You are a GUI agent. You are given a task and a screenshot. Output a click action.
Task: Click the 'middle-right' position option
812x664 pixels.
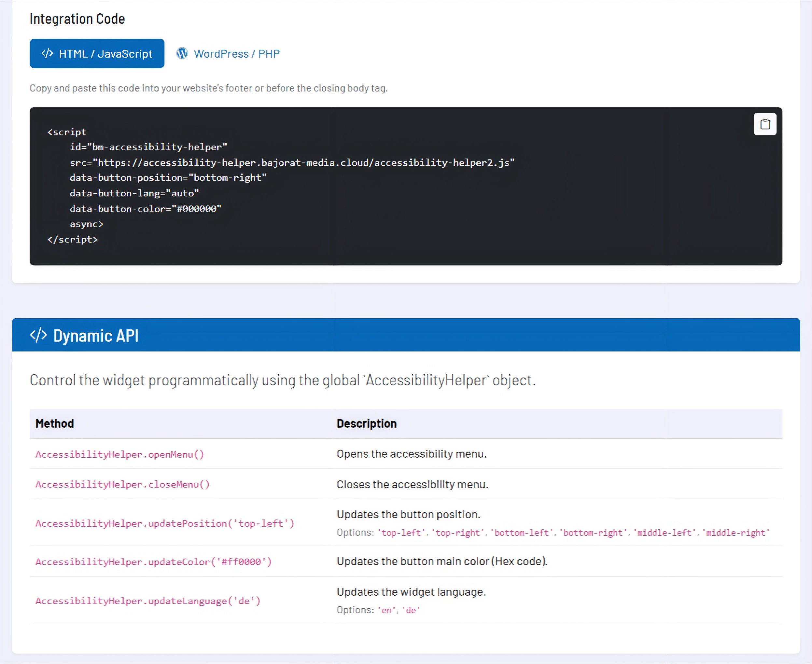(x=736, y=533)
